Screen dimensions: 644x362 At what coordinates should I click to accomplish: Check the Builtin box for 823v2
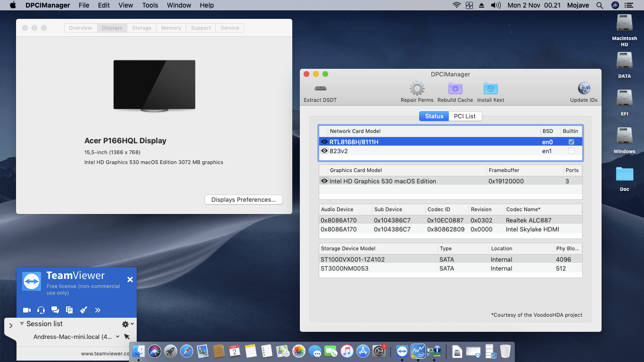571,151
